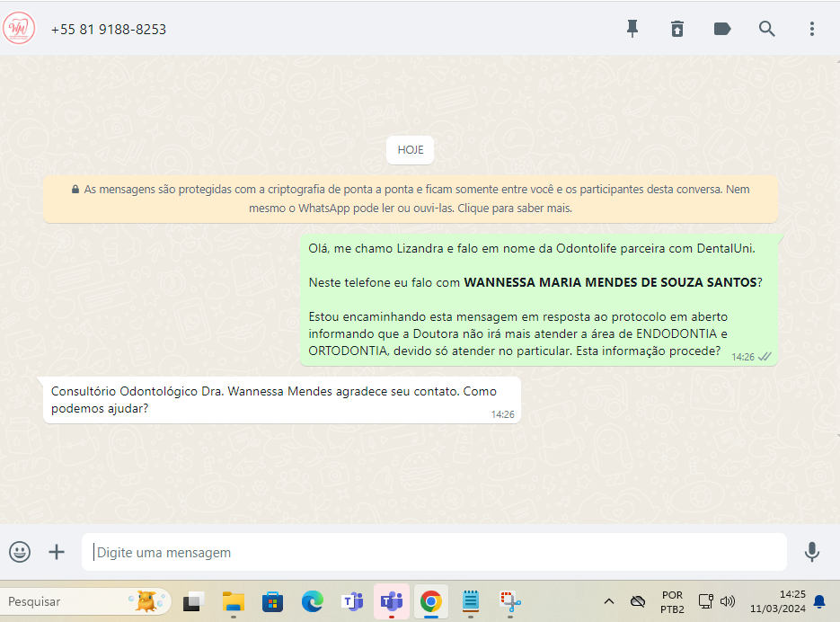Viewport: 840px width, 622px height.
Task: Search messages with the magnifier icon
Action: 767,29
